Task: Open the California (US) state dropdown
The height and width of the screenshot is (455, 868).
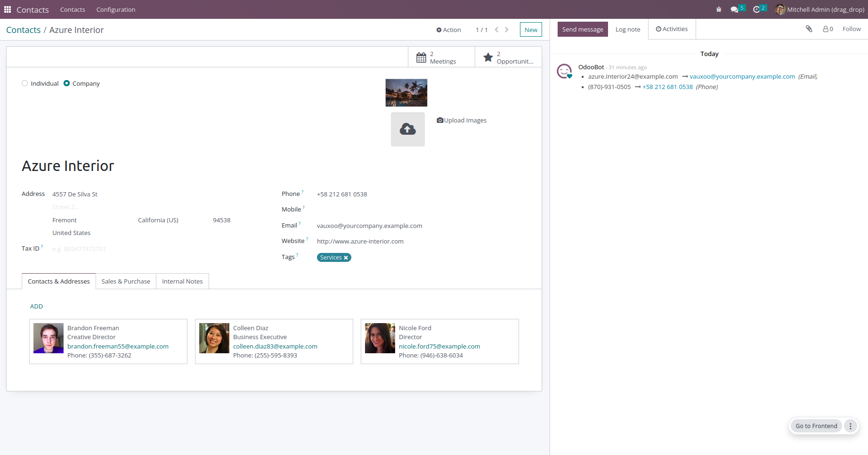Action: tap(171, 220)
